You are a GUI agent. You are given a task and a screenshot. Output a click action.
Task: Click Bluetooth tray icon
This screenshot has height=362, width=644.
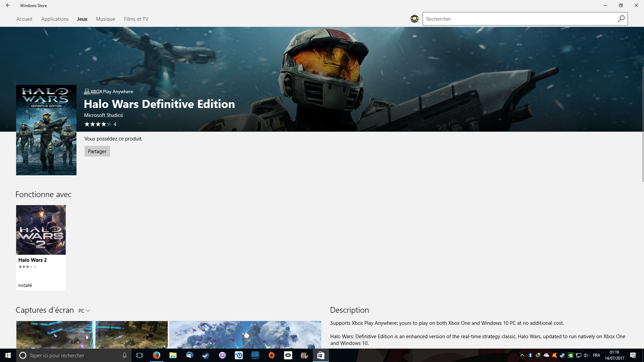pos(530,355)
